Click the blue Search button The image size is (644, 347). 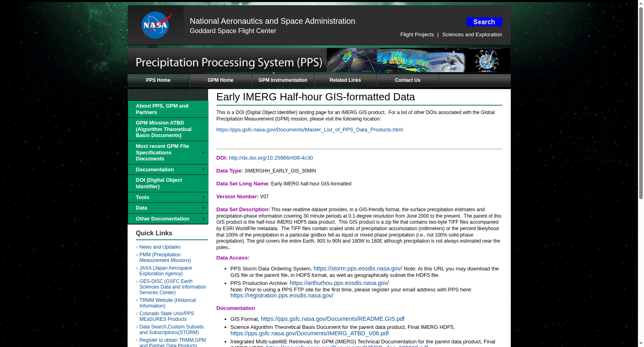pyautogui.click(x=484, y=22)
